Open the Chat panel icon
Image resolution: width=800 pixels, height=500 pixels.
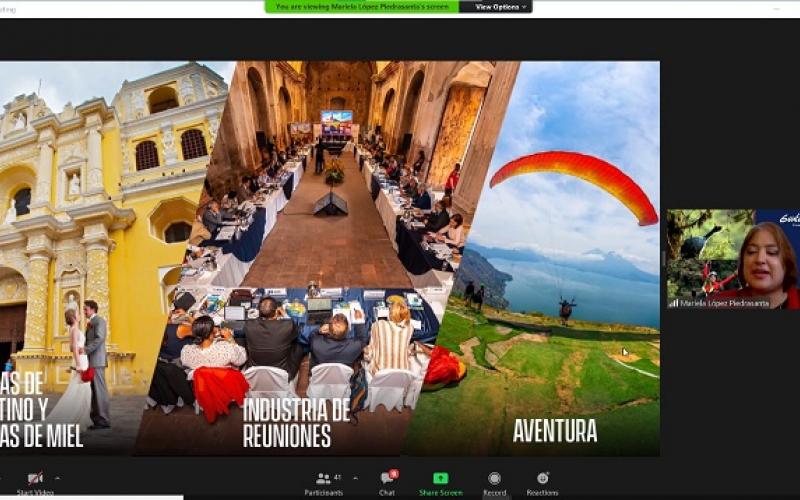pyautogui.click(x=387, y=479)
